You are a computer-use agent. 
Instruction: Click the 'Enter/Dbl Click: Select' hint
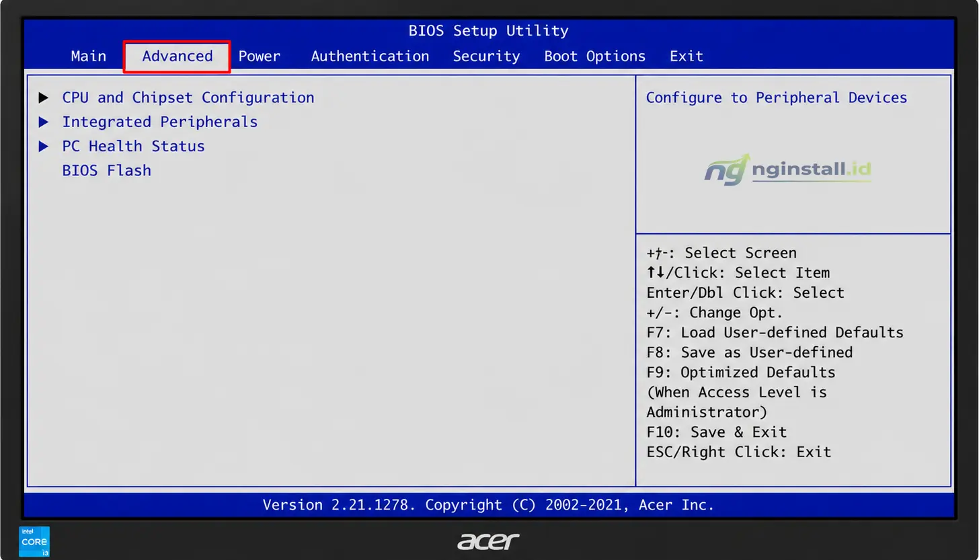(746, 293)
